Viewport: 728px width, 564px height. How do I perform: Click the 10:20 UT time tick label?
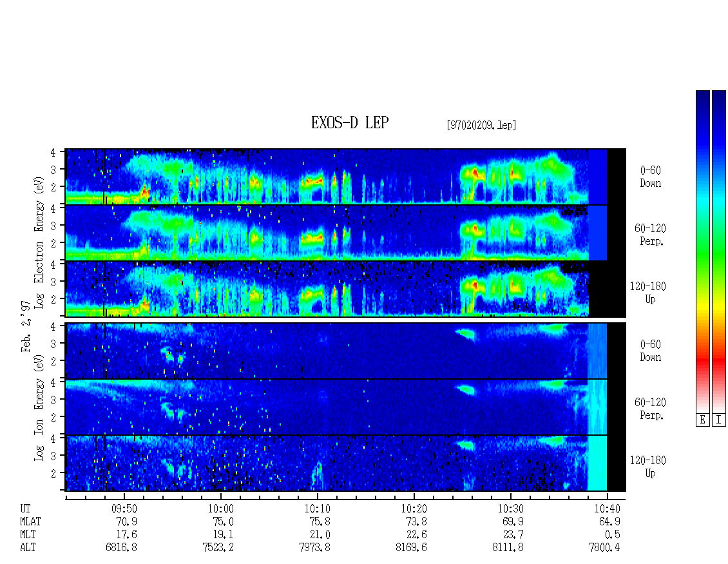tap(414, 509)
